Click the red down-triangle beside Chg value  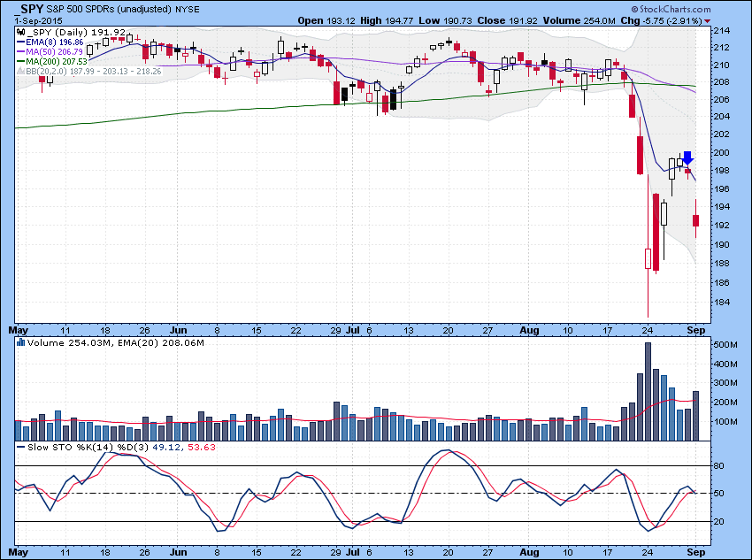point(708,20)
